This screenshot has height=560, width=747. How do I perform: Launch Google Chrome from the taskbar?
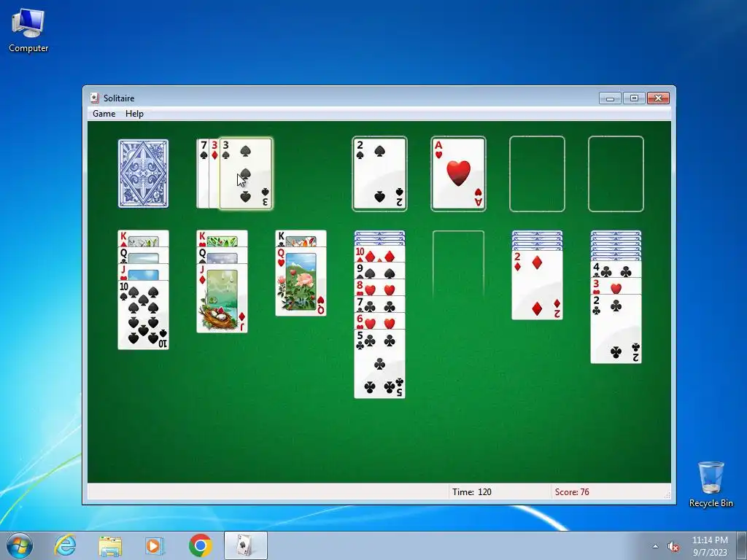(x=201, y=545)
